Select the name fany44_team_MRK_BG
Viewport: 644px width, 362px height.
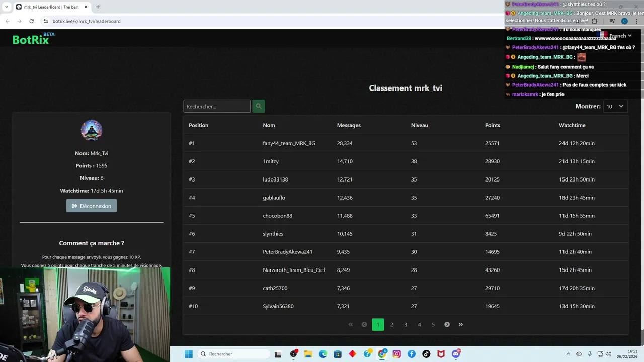289,143
